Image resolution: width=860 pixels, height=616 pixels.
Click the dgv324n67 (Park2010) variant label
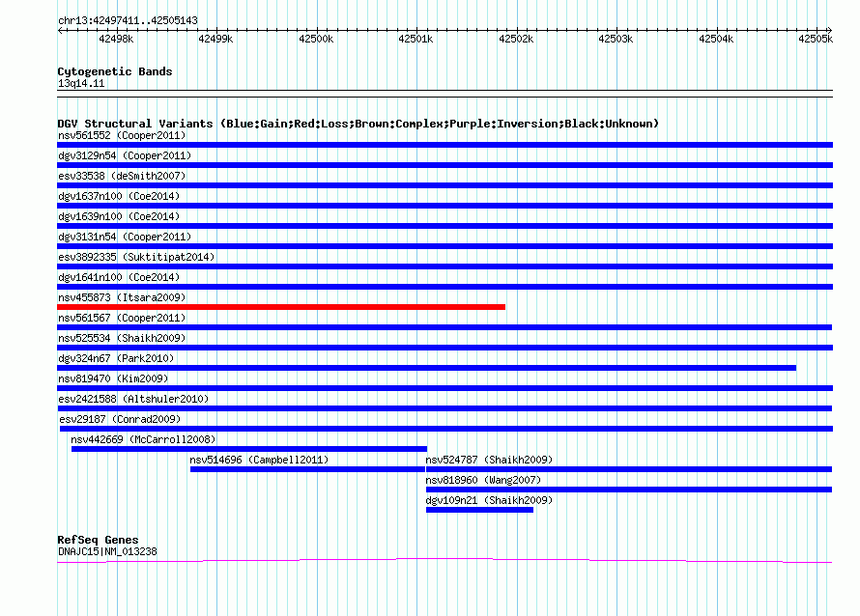pyautogui.click(x=116, y=358)
